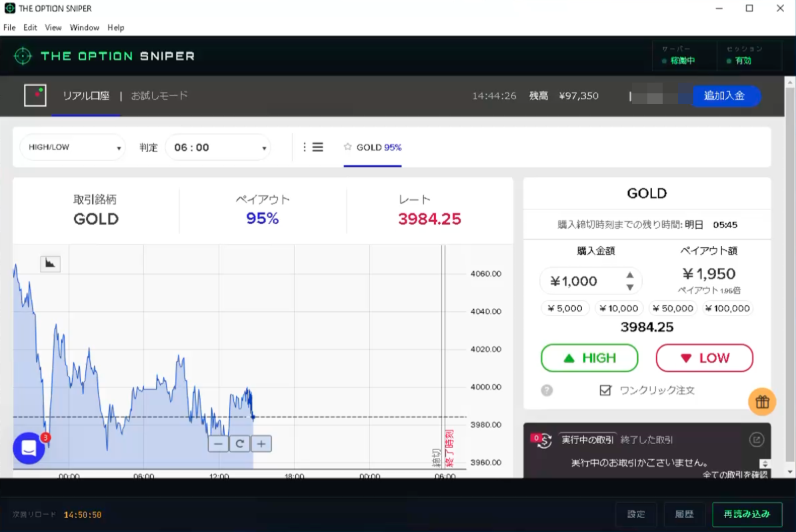Click the 95% payout value
Screen dimensions: 796x532
(x=263, y=218)
